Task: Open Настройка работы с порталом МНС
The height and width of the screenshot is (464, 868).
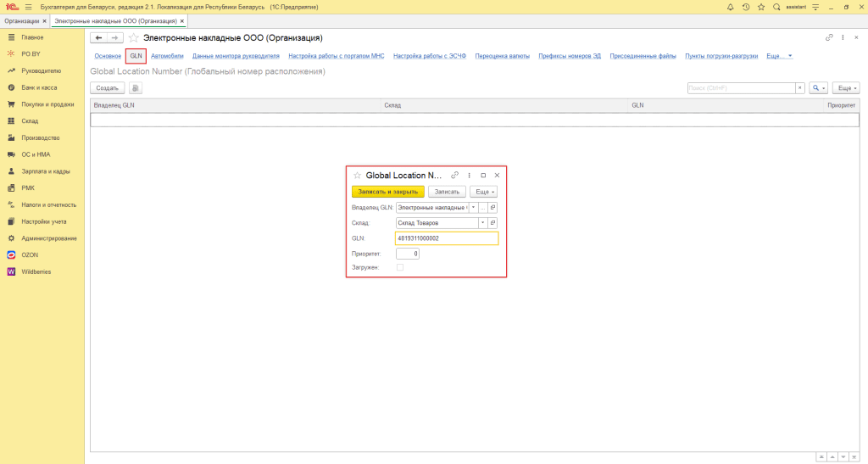Action: (x=336, y=56)
